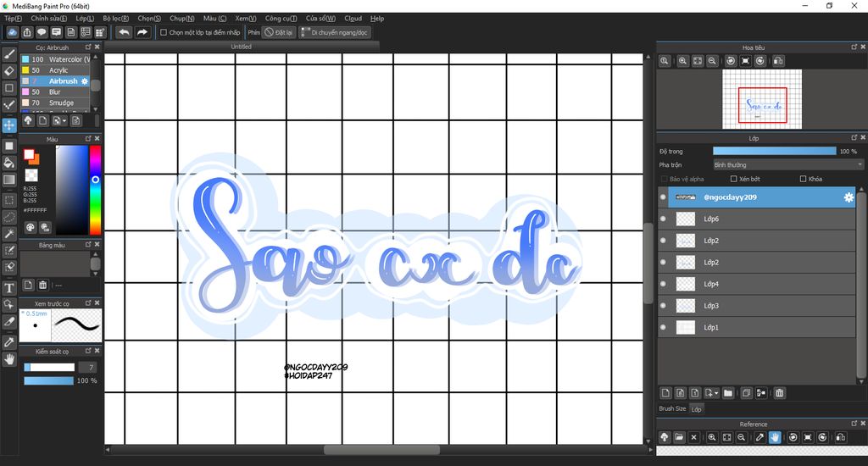Select the Acrylic brush
This screenshot has width=868, height=466.
55,70
